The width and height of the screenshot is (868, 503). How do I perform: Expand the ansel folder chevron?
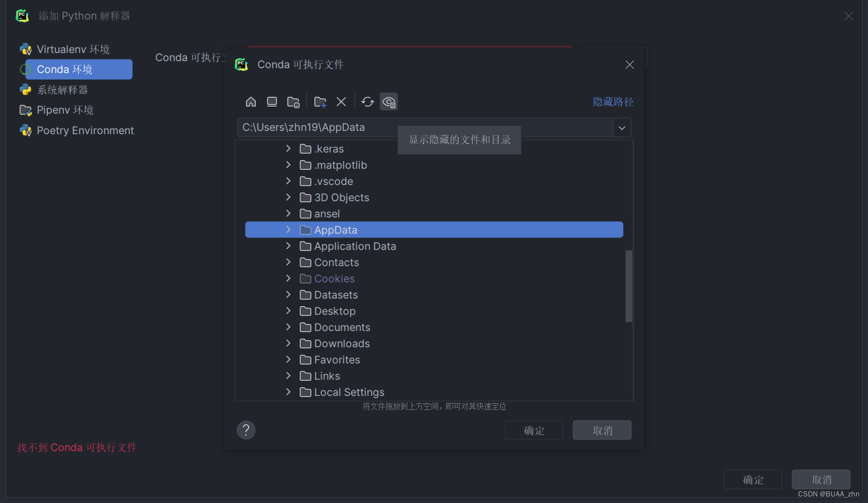(288, 213)
